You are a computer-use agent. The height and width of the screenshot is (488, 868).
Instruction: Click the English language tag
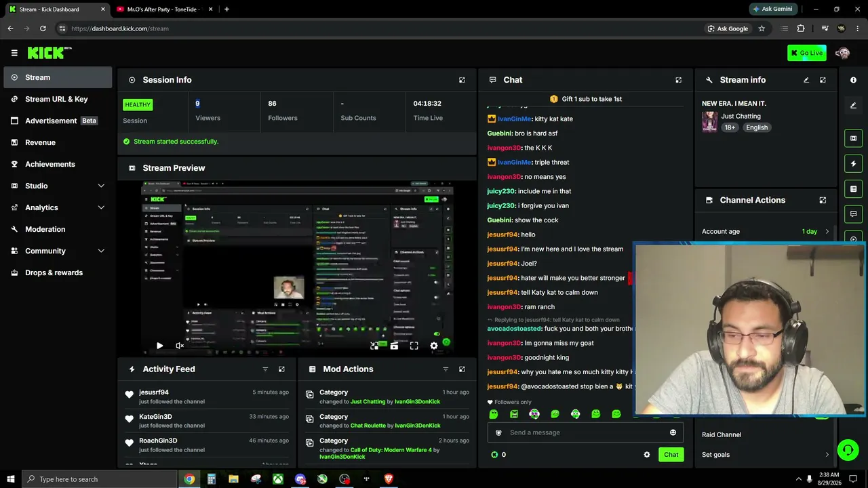(757, 127)
